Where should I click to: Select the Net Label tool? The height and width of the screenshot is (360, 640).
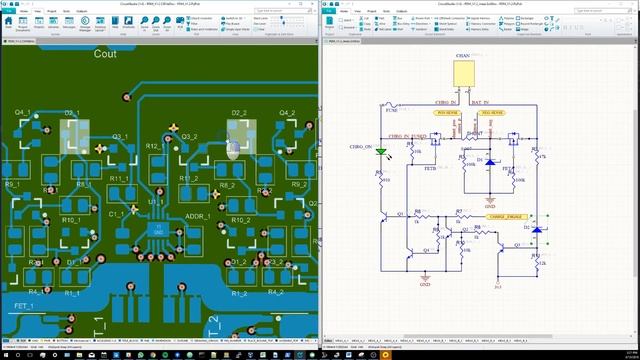click(x=382, y=29)
